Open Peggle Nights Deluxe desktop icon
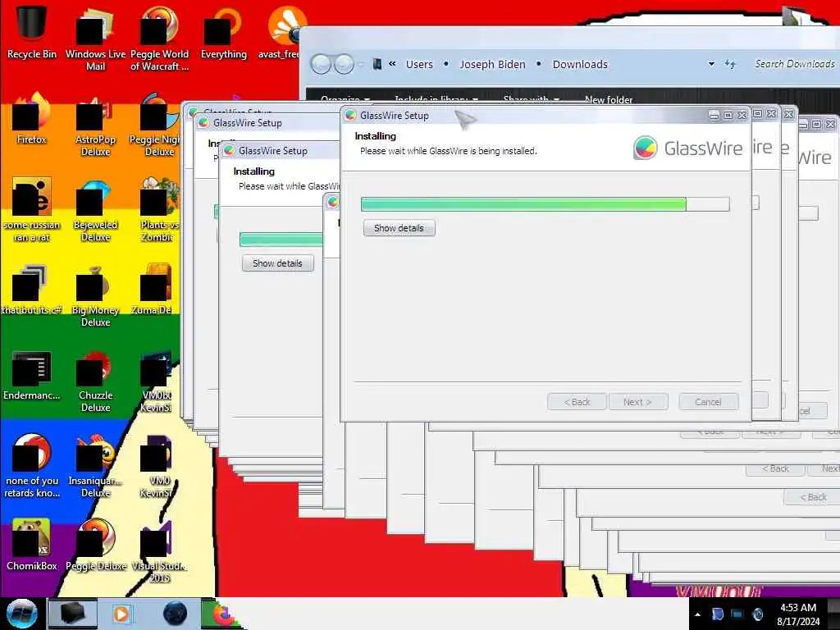This screenshot has height=630, width=840. pos(156,125)
